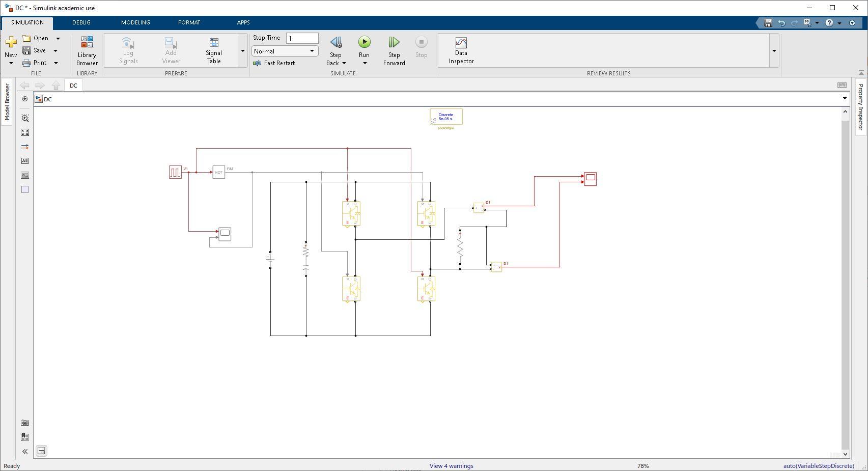The height and width of the screenshot is (471, 868).
Task: Open the Step Back options arrow
Action: 344,63
